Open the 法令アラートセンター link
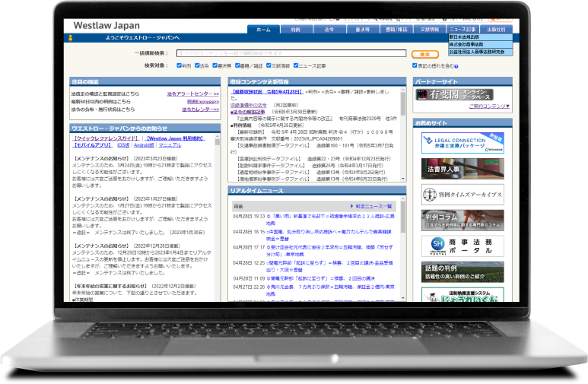 pyautogui.click(x=193, y=94)
